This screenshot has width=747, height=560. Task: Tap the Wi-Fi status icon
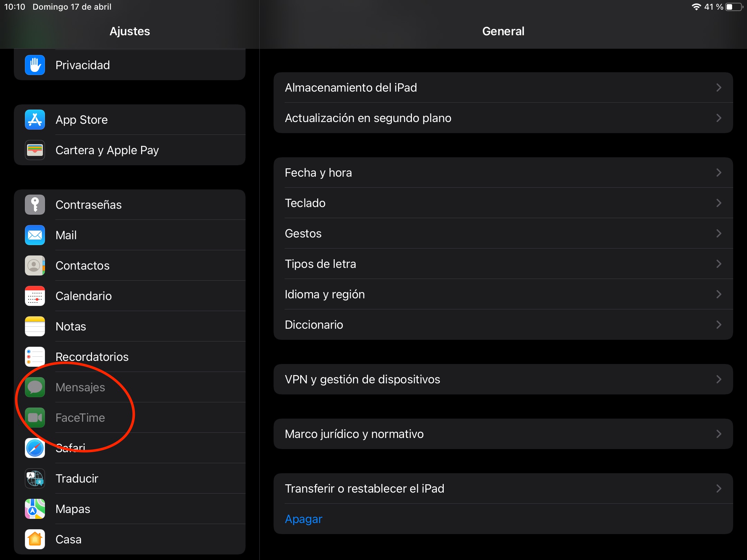tap(696, 7)
